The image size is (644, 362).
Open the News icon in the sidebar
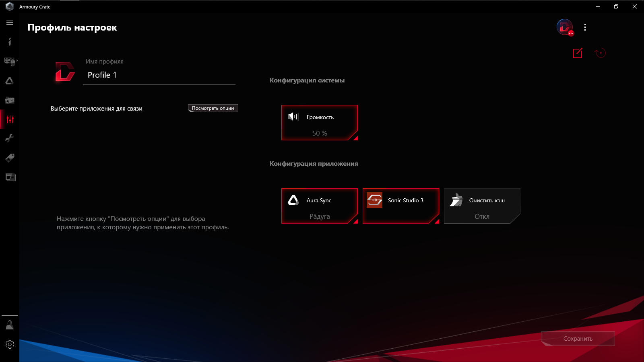pyautogui.click(x=10, y=177)
